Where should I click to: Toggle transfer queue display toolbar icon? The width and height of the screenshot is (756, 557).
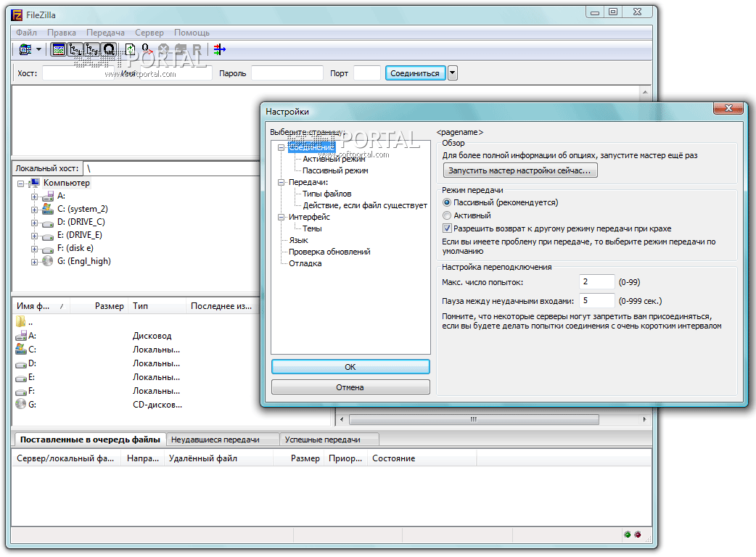click(110, 49)
